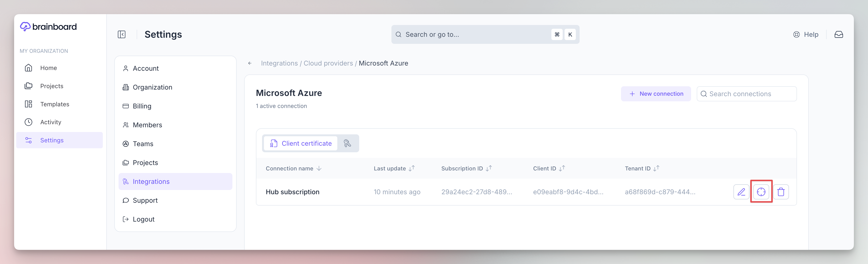Viewport: 868px width, 264px height.
Task: Click the back arrow beside breadcrumb
Action: pos(250,63)
